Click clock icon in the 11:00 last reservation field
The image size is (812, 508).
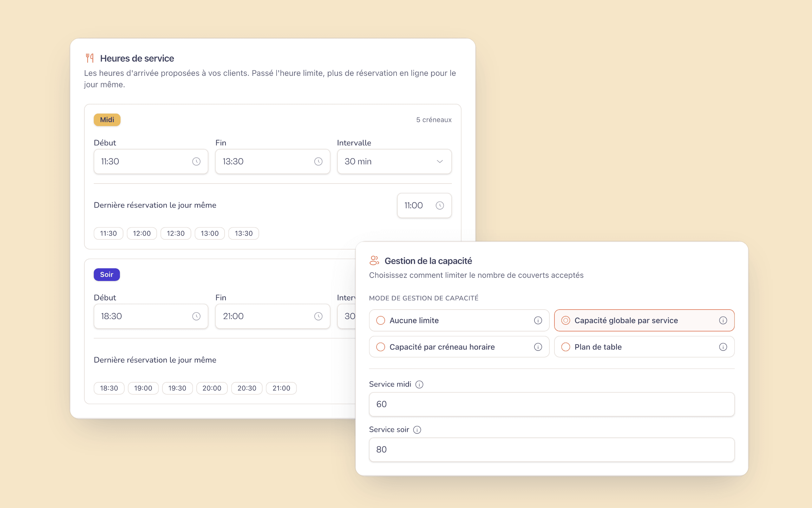point(440,205)
